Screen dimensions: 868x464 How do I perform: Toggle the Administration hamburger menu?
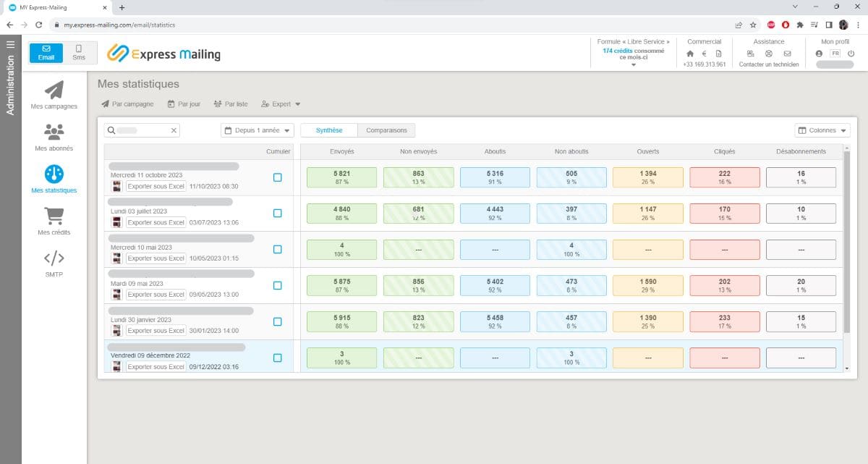pyautogui.click(x=10, y=45)
